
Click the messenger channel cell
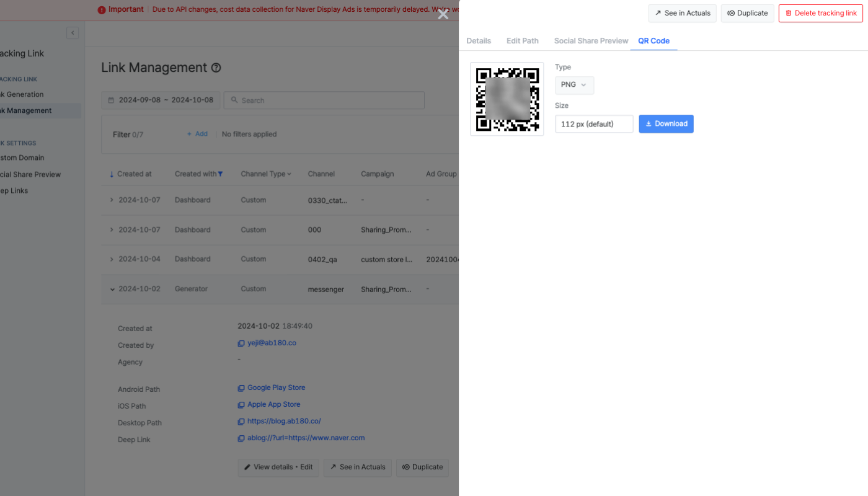coord(326,290)
